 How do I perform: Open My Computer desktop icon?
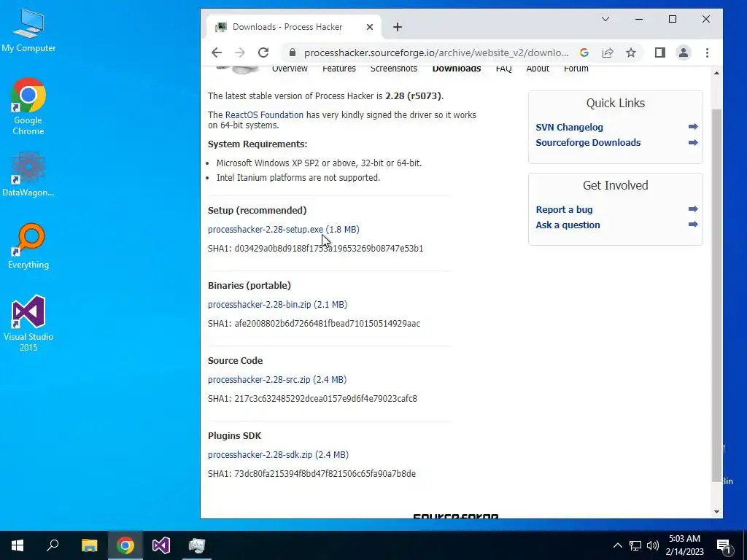pyautogui.click(x=28, y=30)
